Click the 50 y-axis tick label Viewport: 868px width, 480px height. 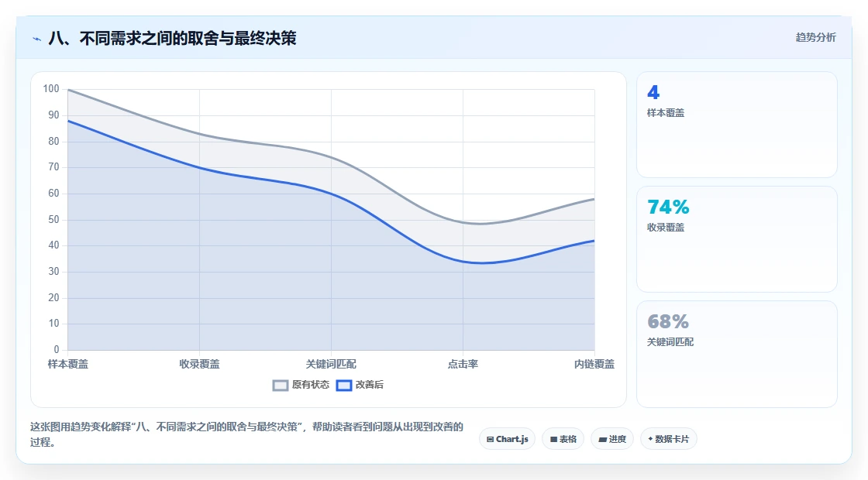tap(53, 219)
